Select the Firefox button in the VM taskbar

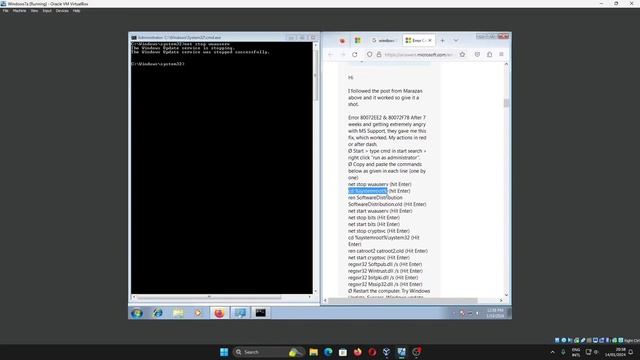219,313
